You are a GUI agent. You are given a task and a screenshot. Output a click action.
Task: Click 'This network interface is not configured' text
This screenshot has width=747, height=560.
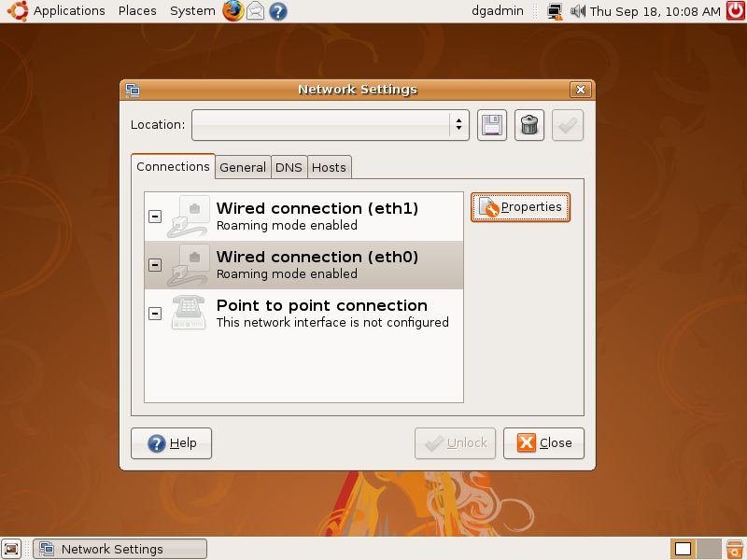click(x=332, y=322)
